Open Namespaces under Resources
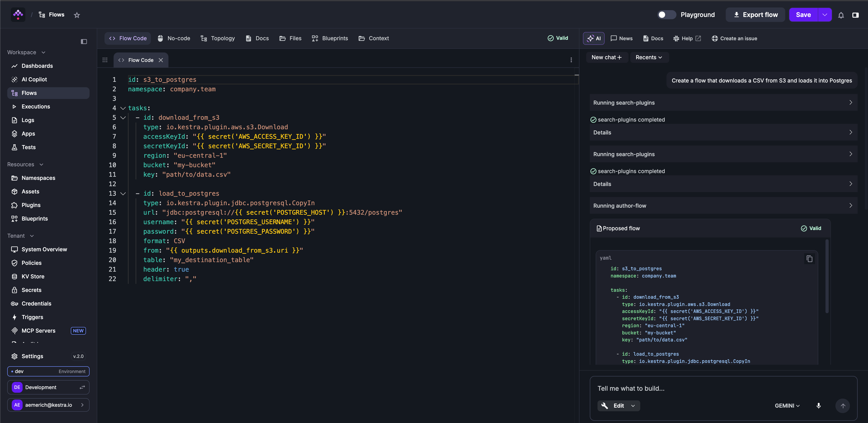Viewport: 868px width, 423px height. 48,178
